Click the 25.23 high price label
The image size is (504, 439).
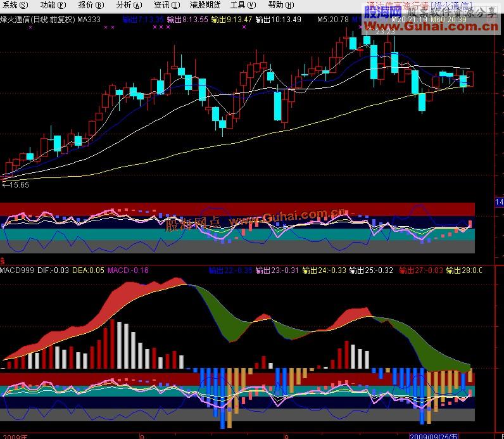point(385,32)
